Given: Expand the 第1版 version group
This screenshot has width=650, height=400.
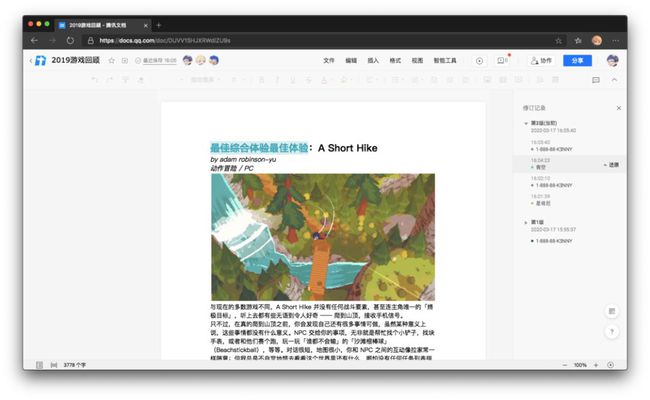Looking at the screenshot, I should (526, 222).
